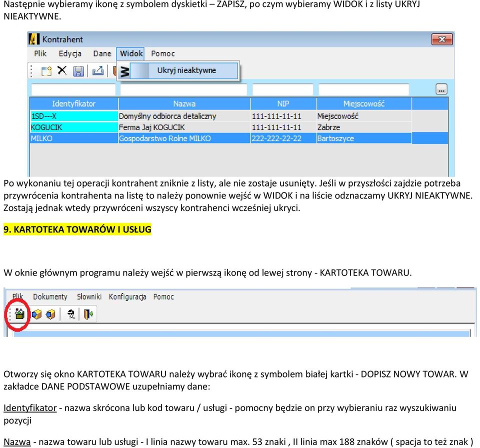Open the Dokumenty menu
Screen dimensions: 480x448
50,296
